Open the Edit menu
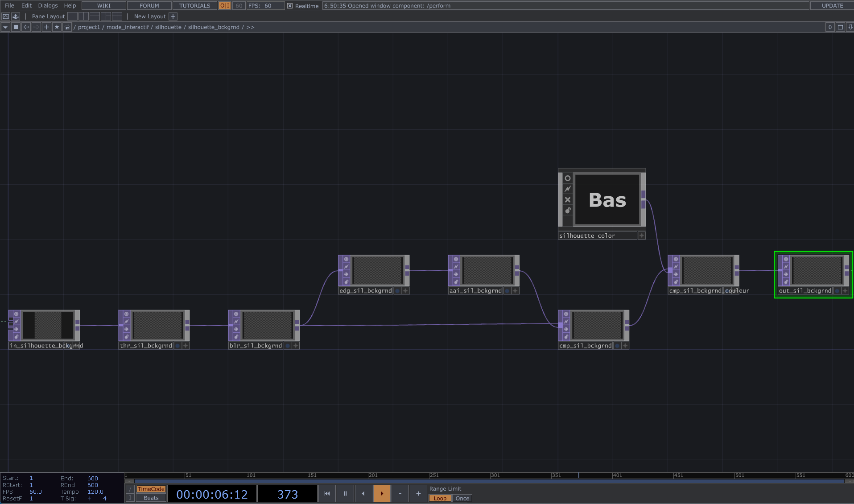This screenshot has width=854, height=504. pyautogui.click(x=26, y=5)
